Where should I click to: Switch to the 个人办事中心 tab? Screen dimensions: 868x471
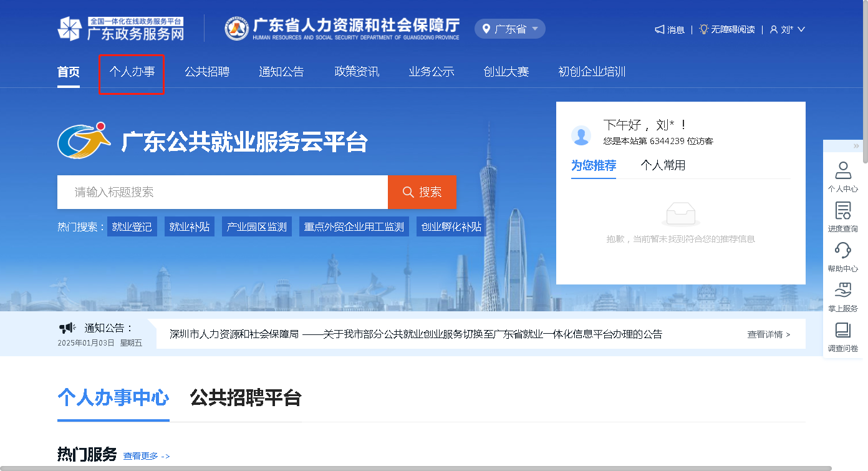point(113,397)
